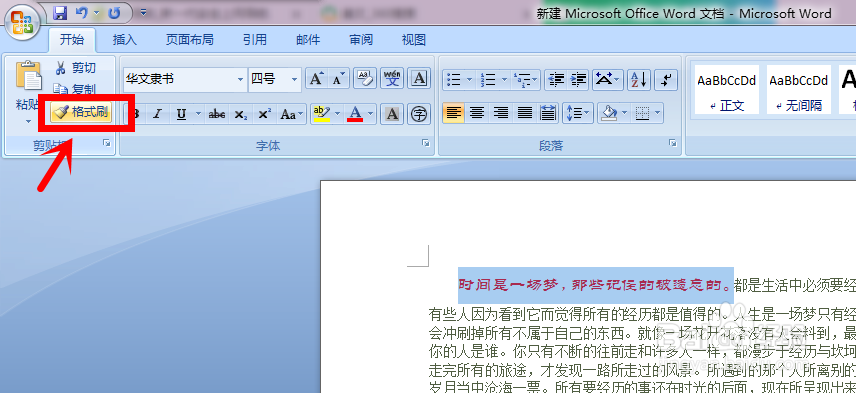Paste using the clipboard 粘贴 icon
856x393 pixels.
28,75
